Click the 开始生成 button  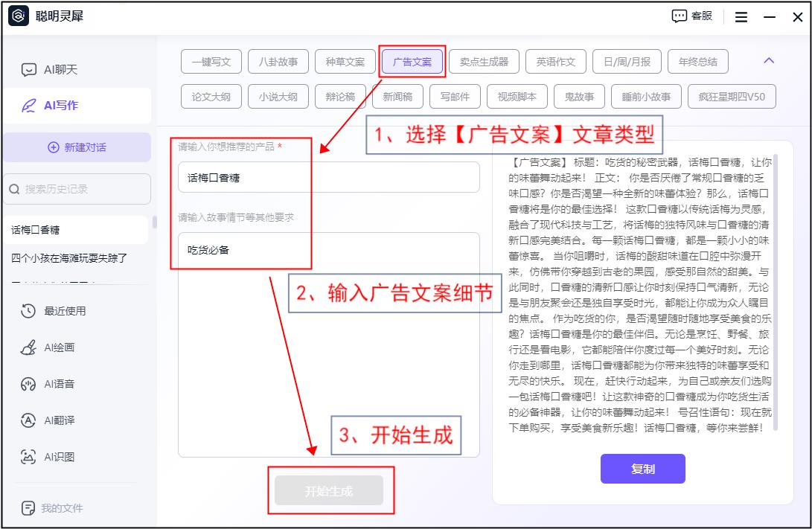[329, 491]
